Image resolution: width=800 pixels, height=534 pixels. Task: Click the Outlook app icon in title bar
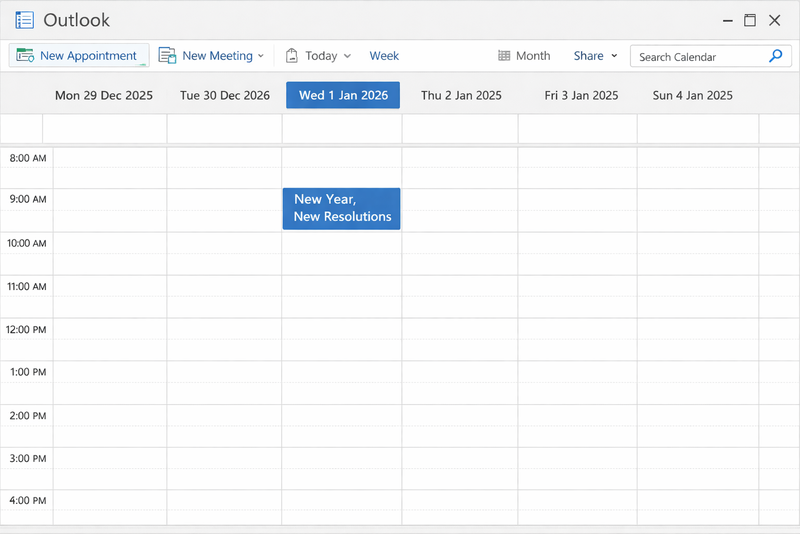point(25,20)
